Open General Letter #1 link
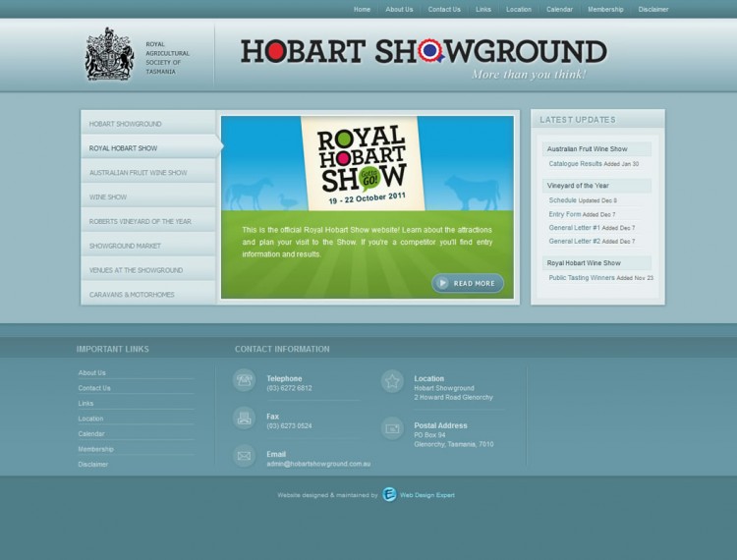The width and height of the screenshot is (737, 560). tap(575, 228)
